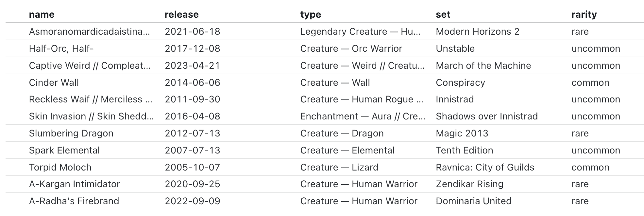Viewport: 644px width, 216px height.
Task: Select the Torpid Moloch card name
Action: click(60, 167)
